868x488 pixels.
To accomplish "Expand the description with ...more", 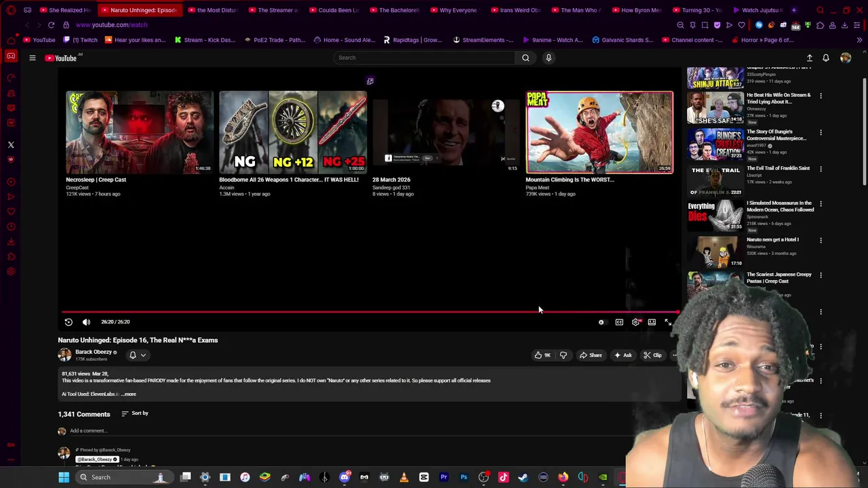I will point(129,394).
